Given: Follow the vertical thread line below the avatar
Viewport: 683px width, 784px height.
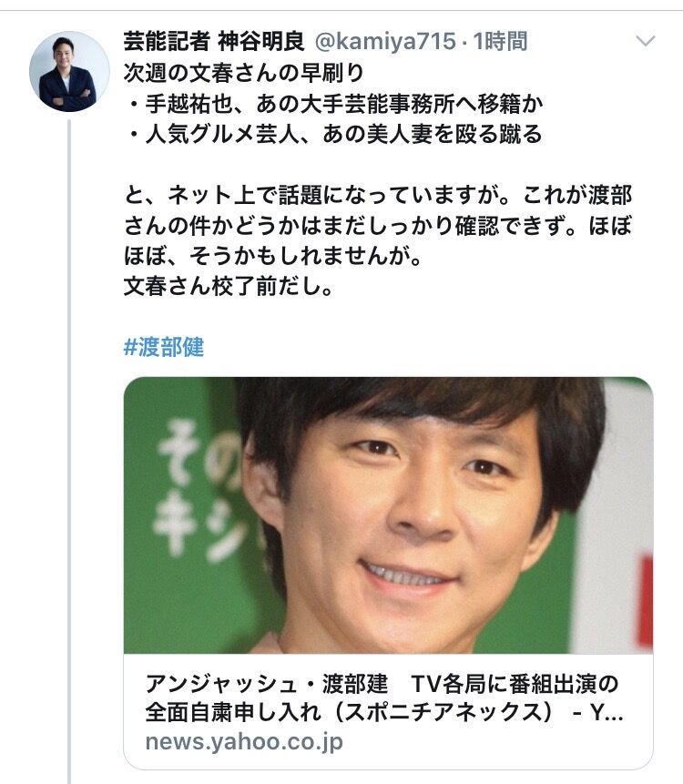Looking at the screenshot, I should pyautogui.click(x=69, y=452).
